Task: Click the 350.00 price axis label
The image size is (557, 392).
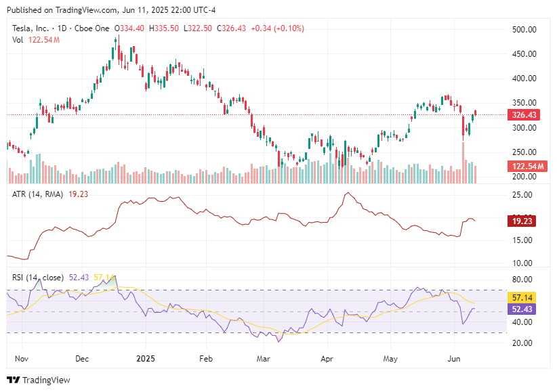Action: 524,103
